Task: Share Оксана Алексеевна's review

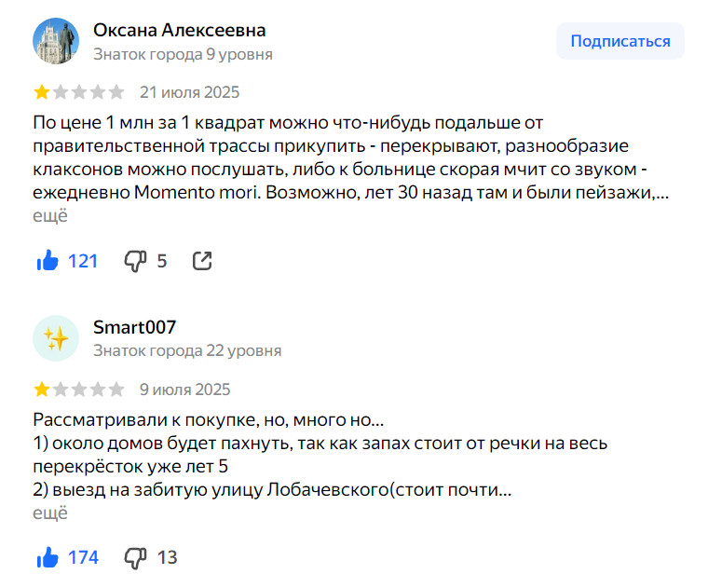Action: tap(202, 261)
